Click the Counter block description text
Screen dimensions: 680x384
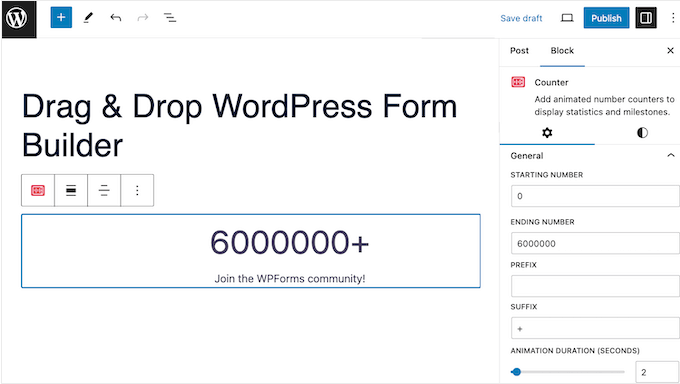604,105
